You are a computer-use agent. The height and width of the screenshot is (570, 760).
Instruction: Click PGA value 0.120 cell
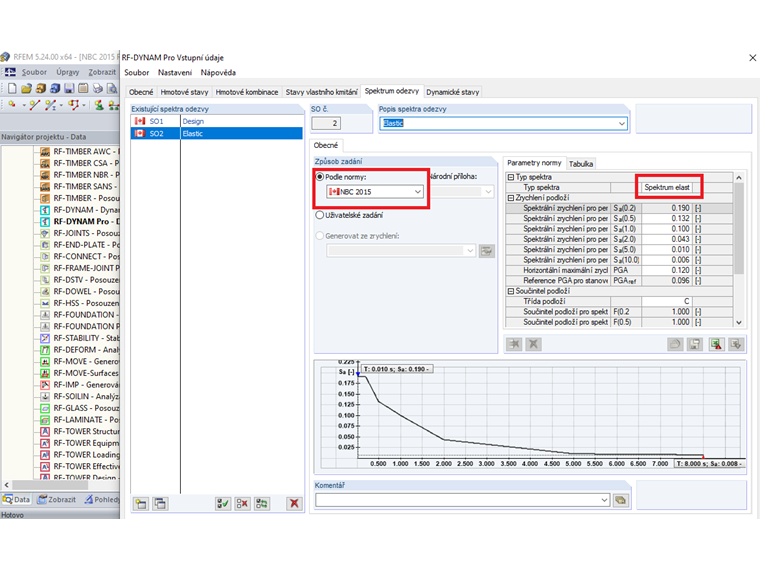coord(665,270)
